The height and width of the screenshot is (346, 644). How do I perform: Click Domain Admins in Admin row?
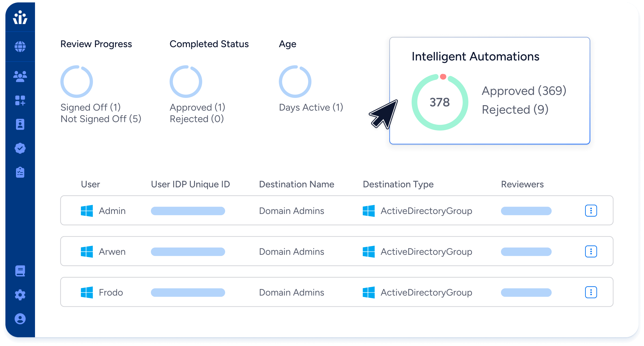pyautogui.click(x=292, y=211)
